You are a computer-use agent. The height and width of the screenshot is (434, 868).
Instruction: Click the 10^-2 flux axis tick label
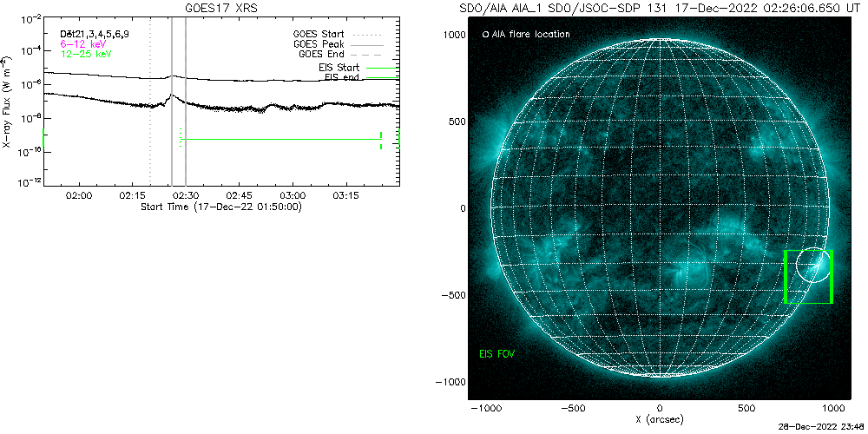[x=30, y=20]
